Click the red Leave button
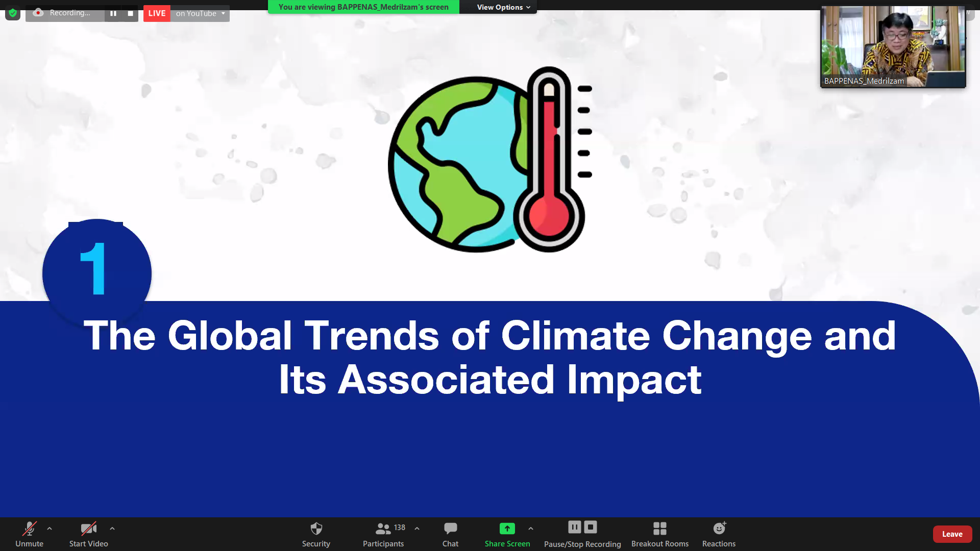Image resolution: width=980 pixels, height=551 pixels. pos(952,534)
